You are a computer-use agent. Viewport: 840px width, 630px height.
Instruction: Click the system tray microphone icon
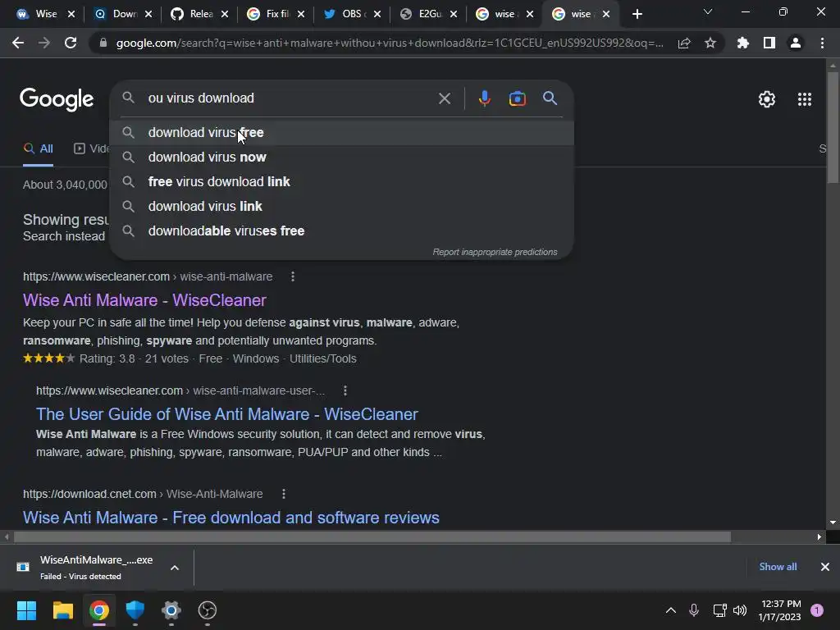(694, 610)
